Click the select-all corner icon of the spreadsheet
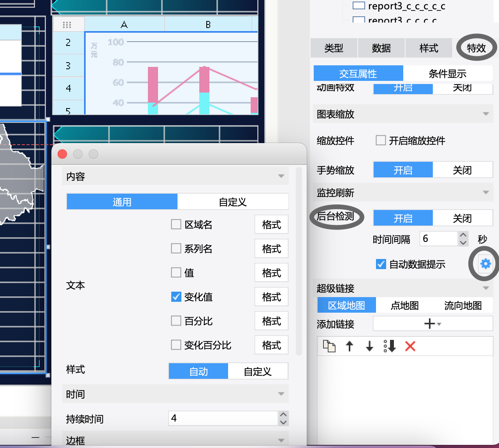 point(67,25)
